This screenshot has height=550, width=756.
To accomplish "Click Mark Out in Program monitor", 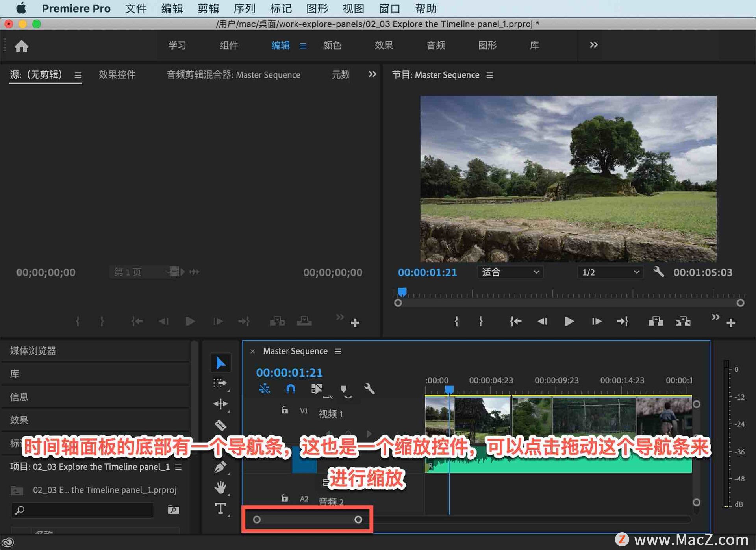I will [x=481, y=322].
